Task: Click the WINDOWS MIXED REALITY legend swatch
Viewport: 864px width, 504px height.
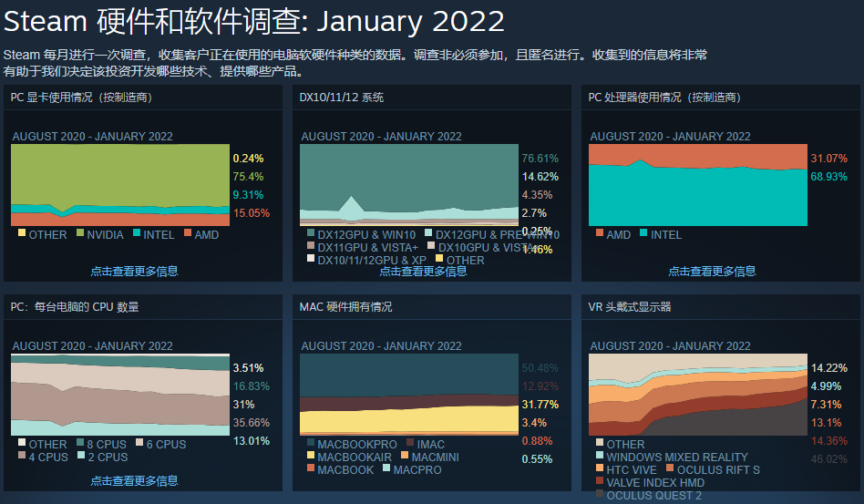Action: 600,455
